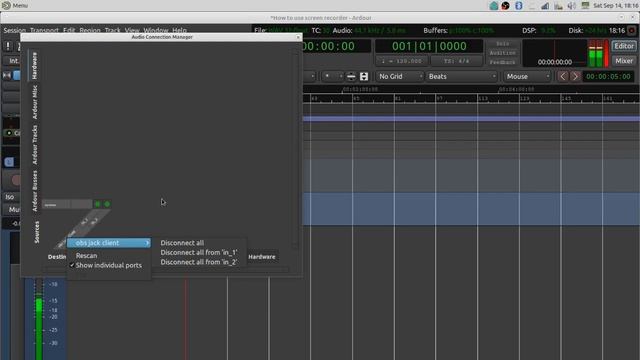Click the bars-beats clock 001|01|0000
The height and width of the screenshot is (360, 640).
(x=429, y=46)
